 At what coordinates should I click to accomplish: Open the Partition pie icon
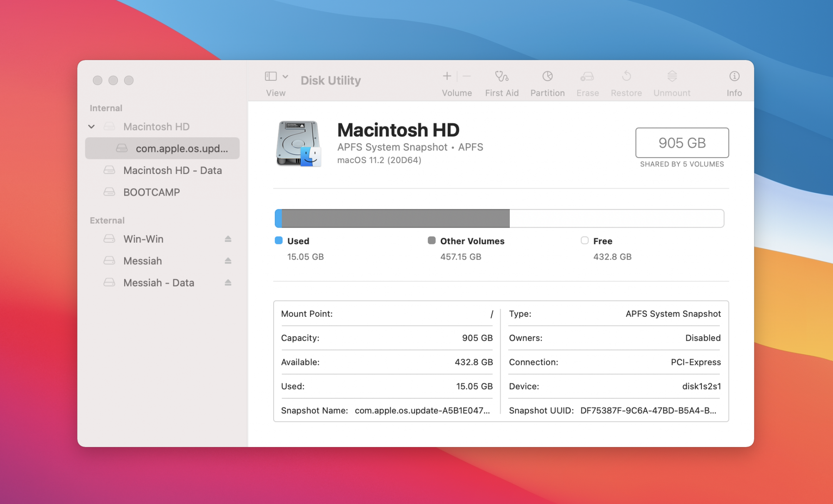click(547, 76)
